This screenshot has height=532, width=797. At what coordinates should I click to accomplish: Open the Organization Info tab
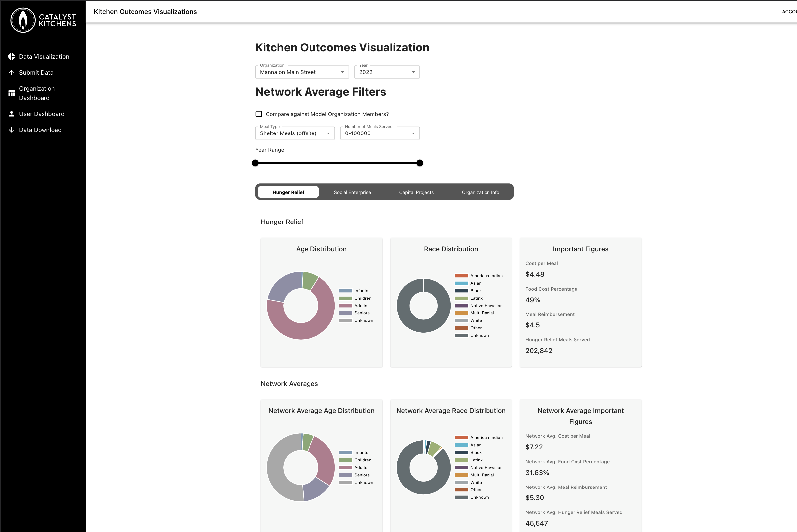tap(480, 192)
